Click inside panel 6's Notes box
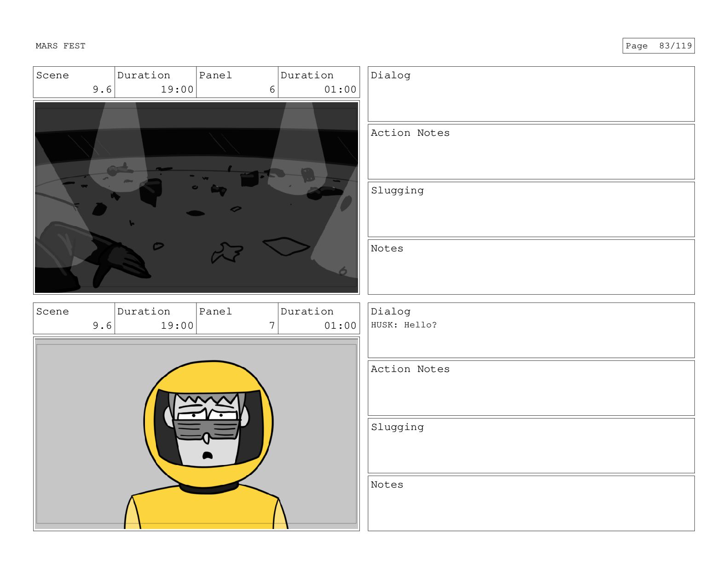Screen dimensions: 728x564 (531, 267)
